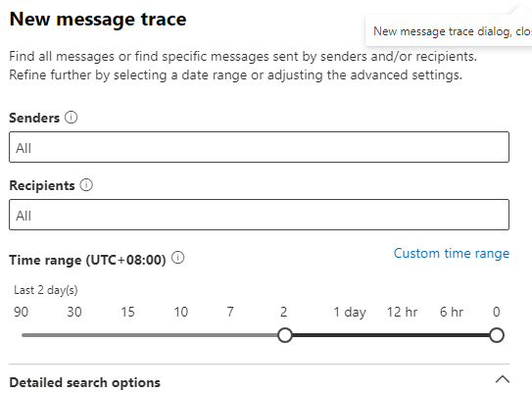
Task: Set time range slider to 90 days label
Action: pyautogui.click(x=21, y=312)
